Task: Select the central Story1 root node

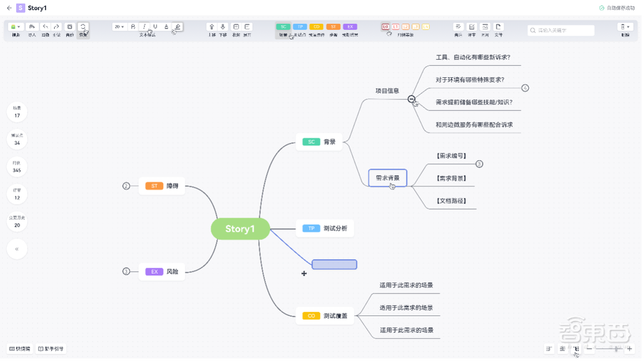Action: (240, 229)
